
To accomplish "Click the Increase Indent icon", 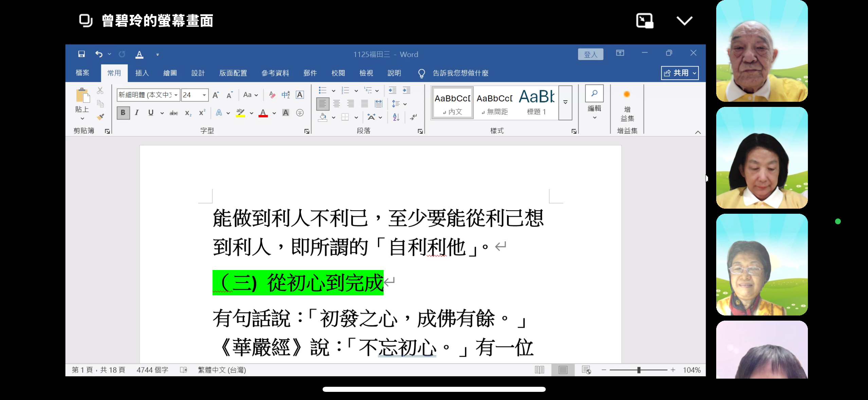I will pyautogui.click(x=406, y=90).
